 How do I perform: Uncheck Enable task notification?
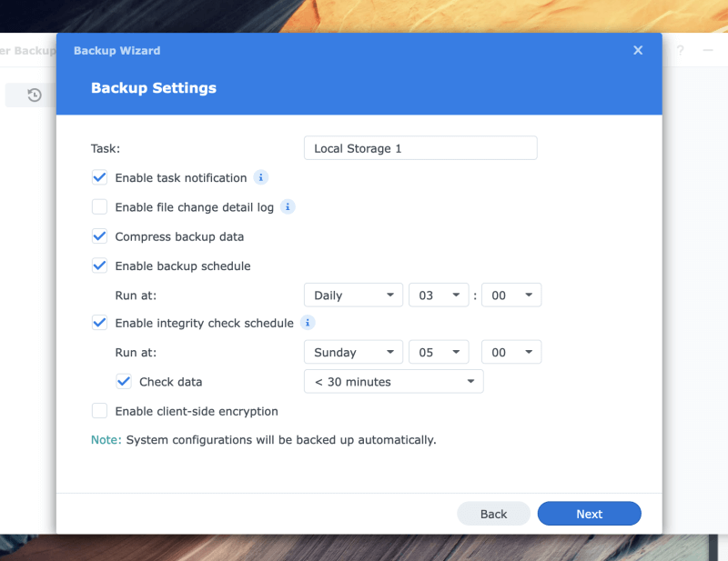[x=99, y=177]
